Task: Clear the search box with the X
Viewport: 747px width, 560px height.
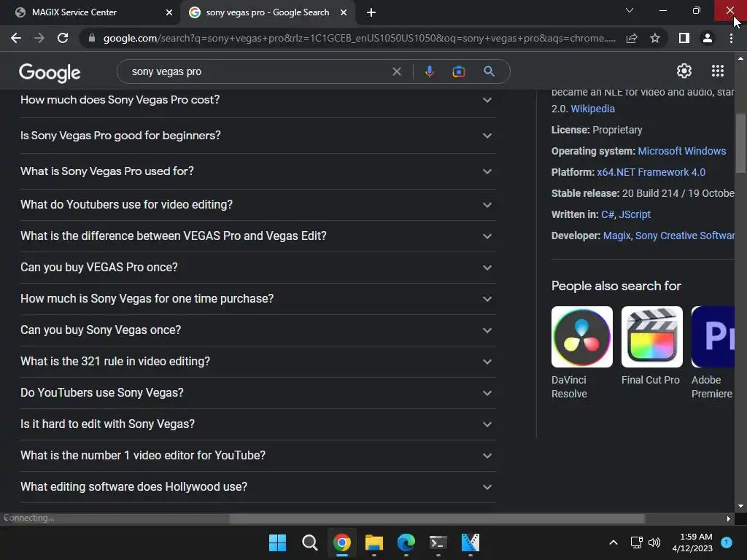Action: click(396, 71)
